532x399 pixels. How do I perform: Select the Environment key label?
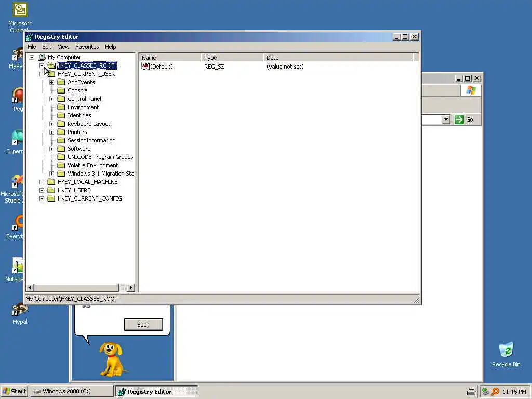click(x=83, y=107)
